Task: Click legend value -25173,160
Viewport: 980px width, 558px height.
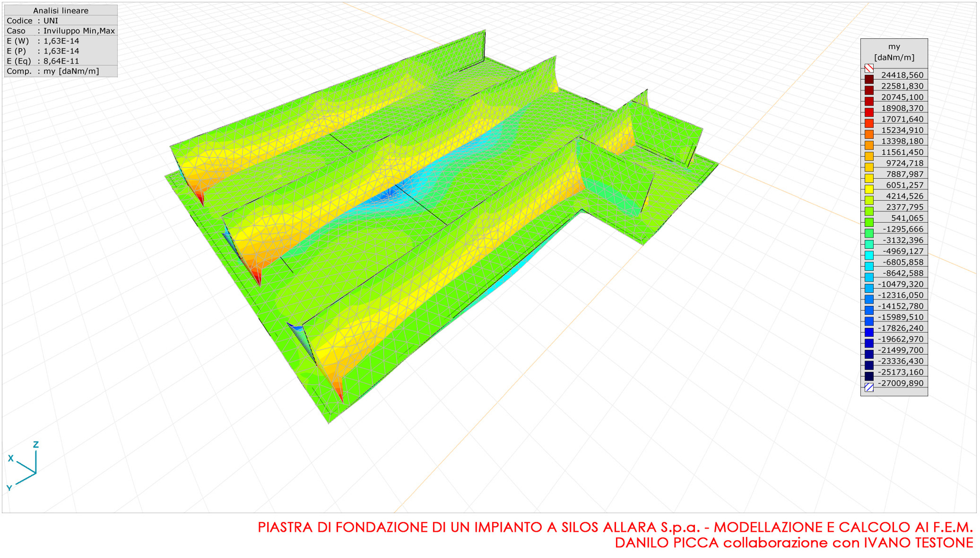Action: pyautogui.click(x=901, y=372)
